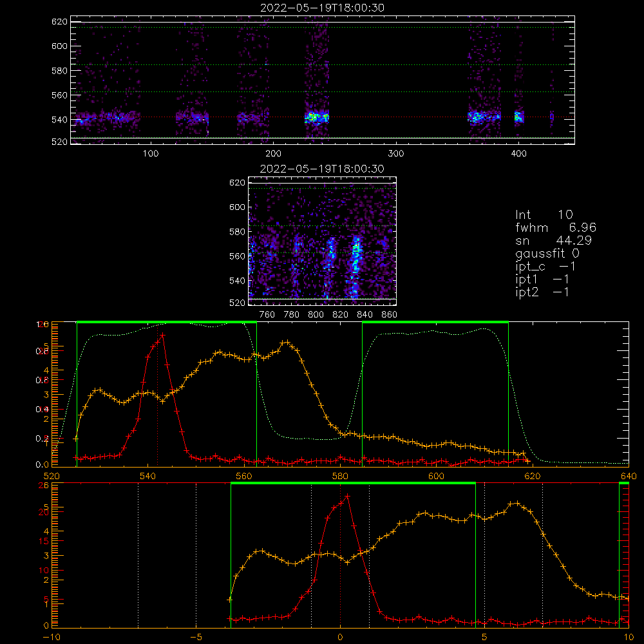Screen dimensions: 644x644
Task: Click the red 20 label on bottom plot y-axis
Action: pyautogui.click(x=44, y=512)
